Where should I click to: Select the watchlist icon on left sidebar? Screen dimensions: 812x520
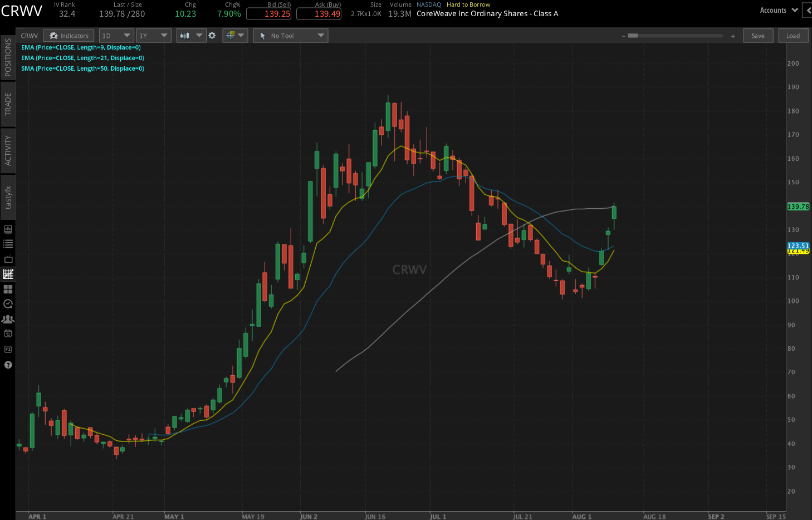pos(8,244)
